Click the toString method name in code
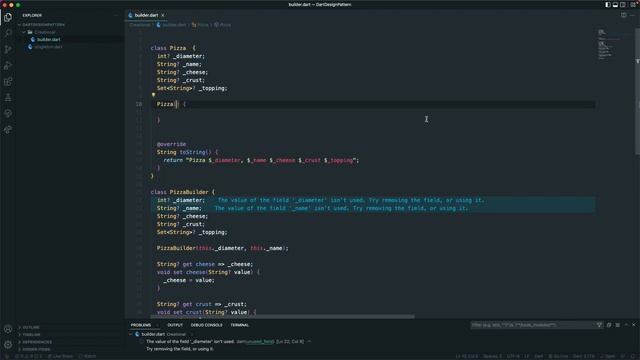 point(193,152)
